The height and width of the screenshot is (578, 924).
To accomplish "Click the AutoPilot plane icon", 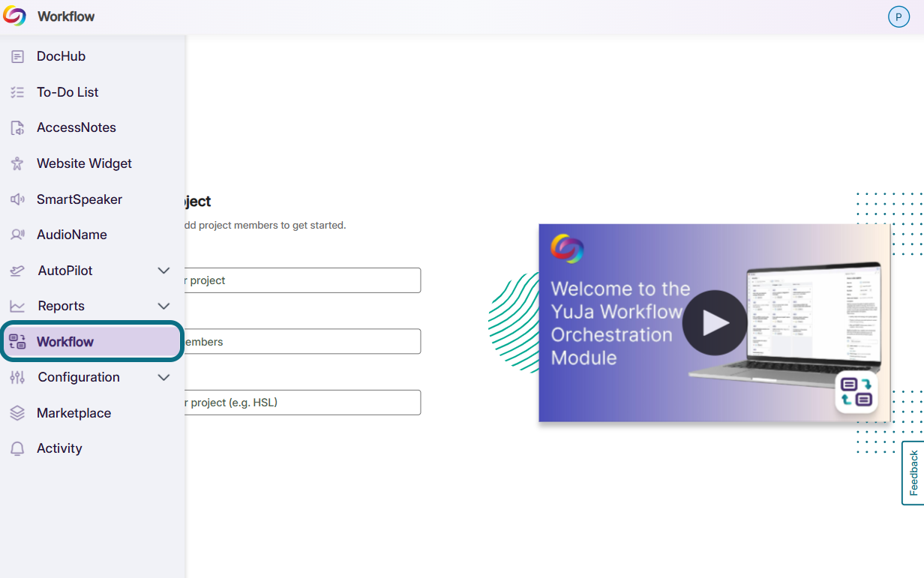I will pos(17,271).
